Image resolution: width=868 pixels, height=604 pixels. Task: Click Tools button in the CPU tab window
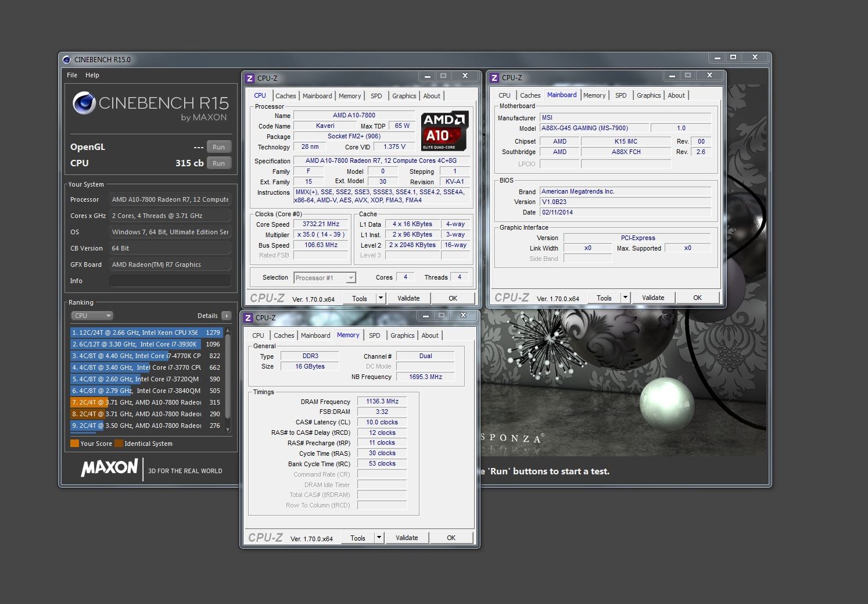pyautogui.click(x=360, y=298)
